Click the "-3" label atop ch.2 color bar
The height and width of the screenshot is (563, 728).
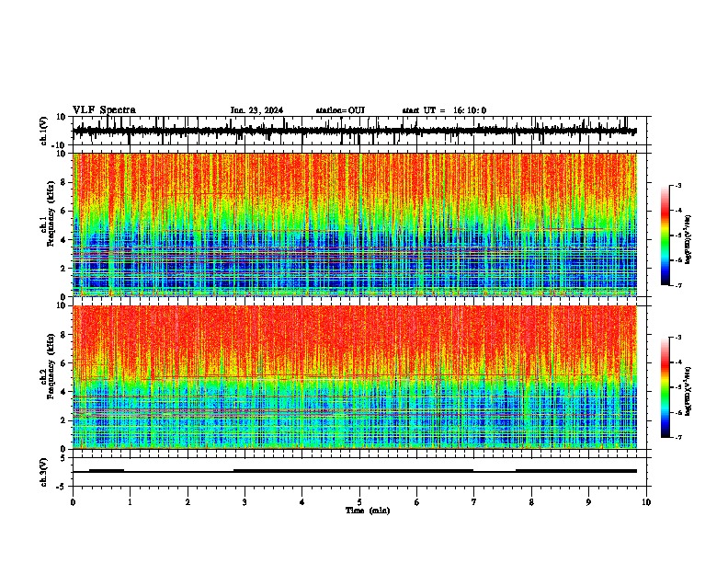(677, 338)
